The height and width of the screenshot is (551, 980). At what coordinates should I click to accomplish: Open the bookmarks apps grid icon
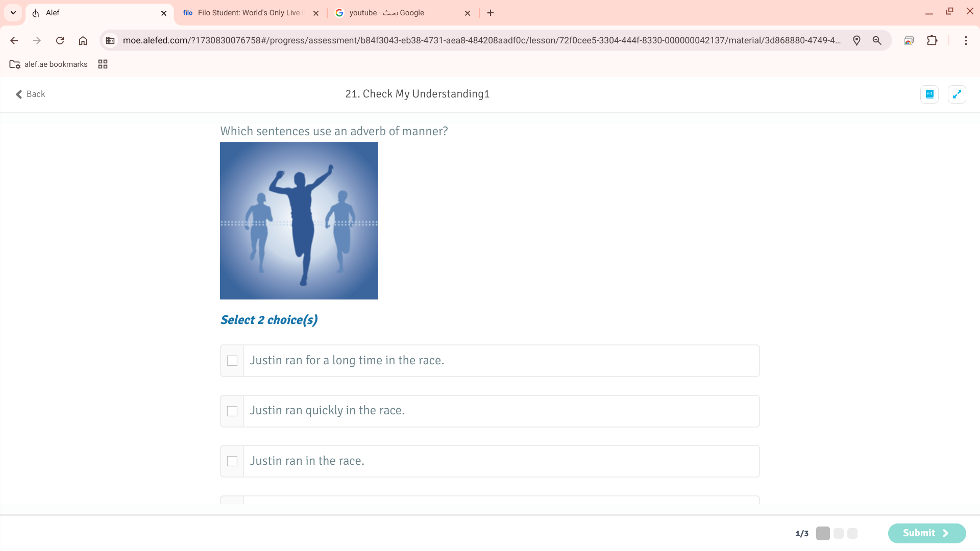pos(103,64)
